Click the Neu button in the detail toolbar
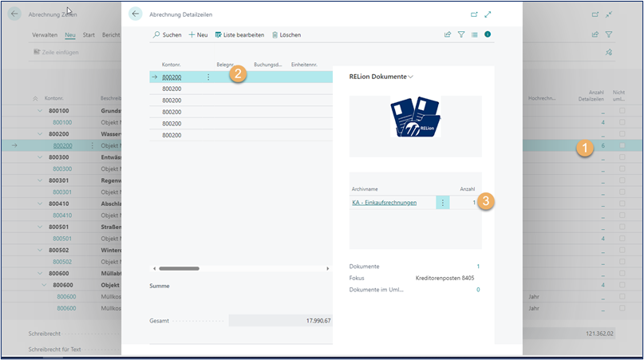This screenshot has width=644, height=360. 198,35
